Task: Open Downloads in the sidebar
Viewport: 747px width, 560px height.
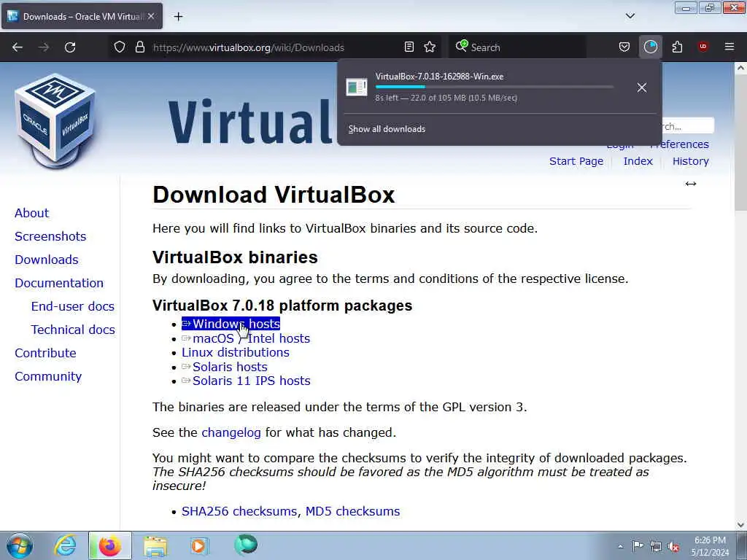Action: (x=46, y=260)
